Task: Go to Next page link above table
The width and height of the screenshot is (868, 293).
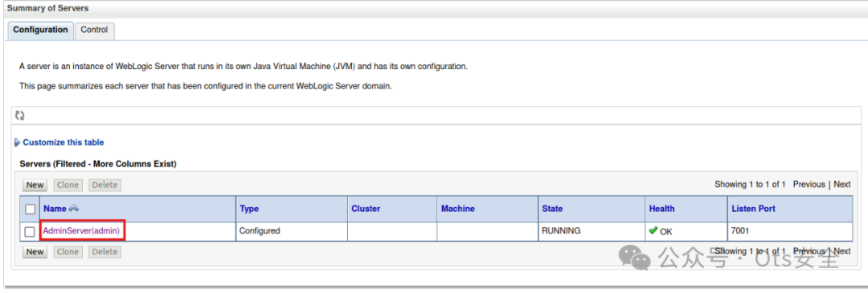Action: (842, 185)
